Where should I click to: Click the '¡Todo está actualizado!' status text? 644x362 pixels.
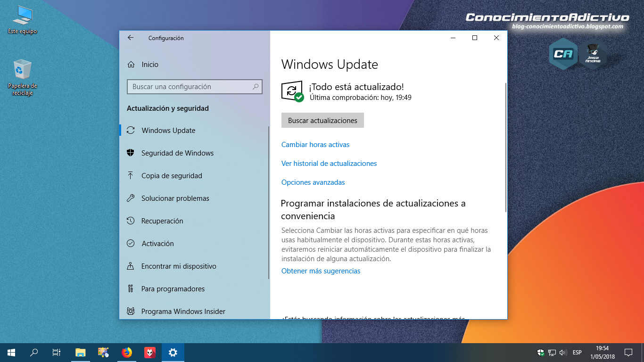coord(356,87)
